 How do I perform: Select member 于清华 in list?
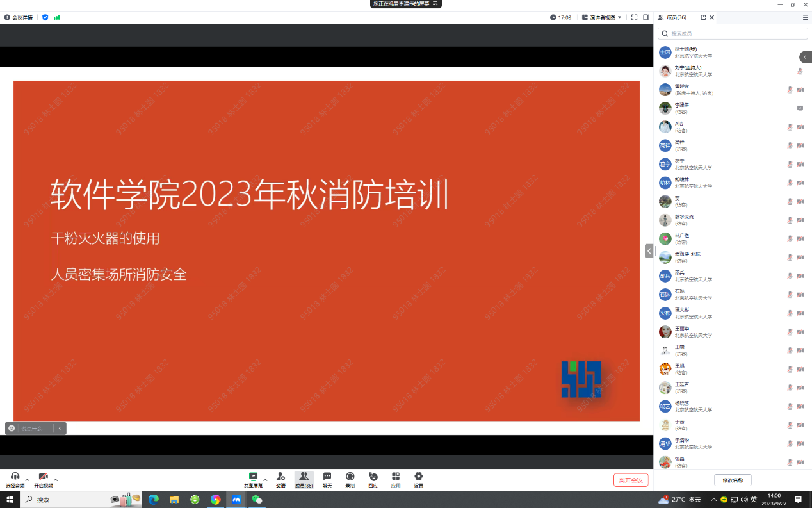(x=733, y=443)
